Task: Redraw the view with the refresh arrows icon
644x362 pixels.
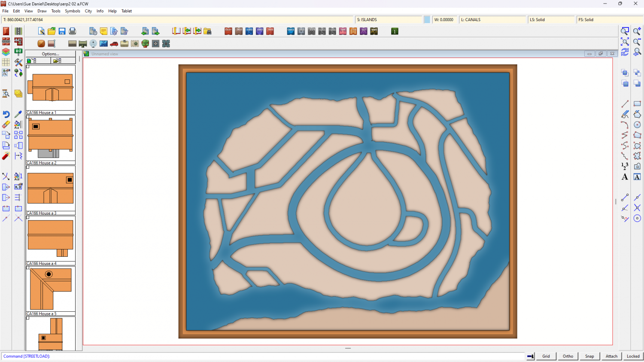Action: pyautogui.click(x=625, y=52)
